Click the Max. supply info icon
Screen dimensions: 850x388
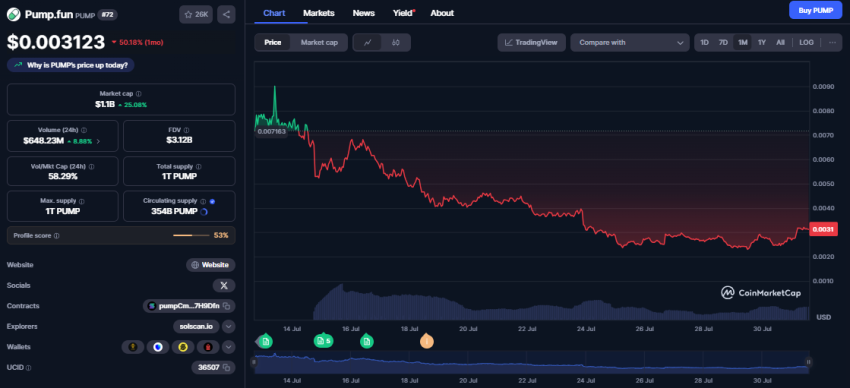click(81, 201)
